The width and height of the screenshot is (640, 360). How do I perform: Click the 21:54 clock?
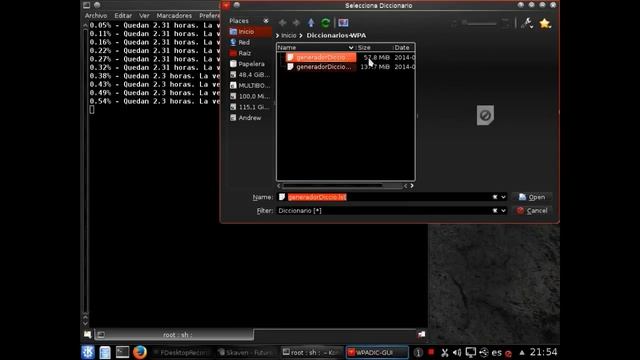[543, 352]
